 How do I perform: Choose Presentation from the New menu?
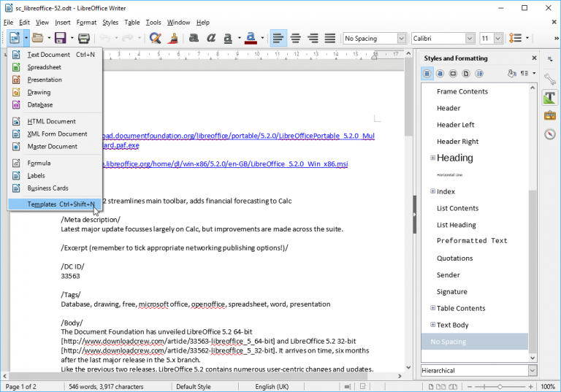click(x=55, y=80)
